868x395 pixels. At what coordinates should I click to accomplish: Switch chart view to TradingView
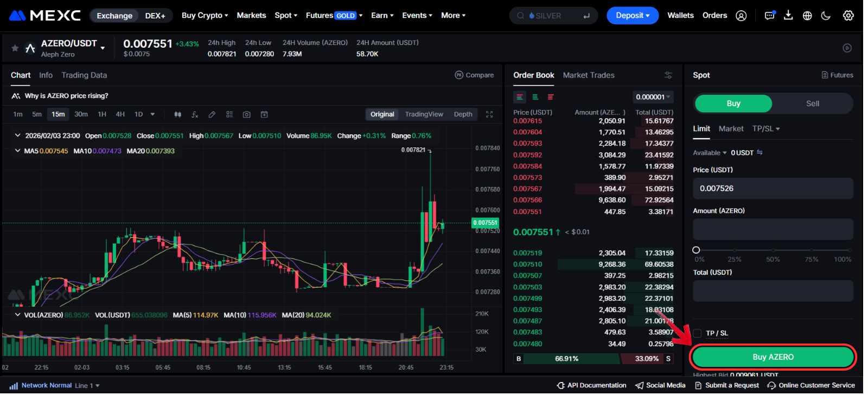(x=424, y=114)
